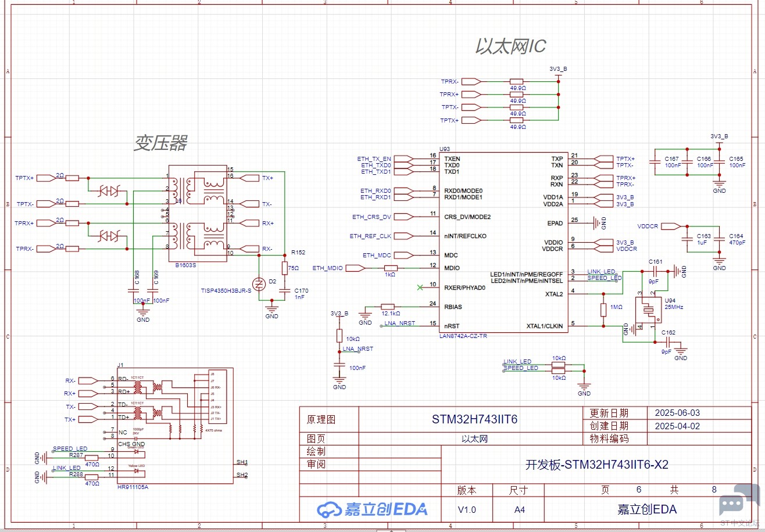Select capacitor C162 label
This screenshot has width=765, height=532.
(x=669, y=333)
